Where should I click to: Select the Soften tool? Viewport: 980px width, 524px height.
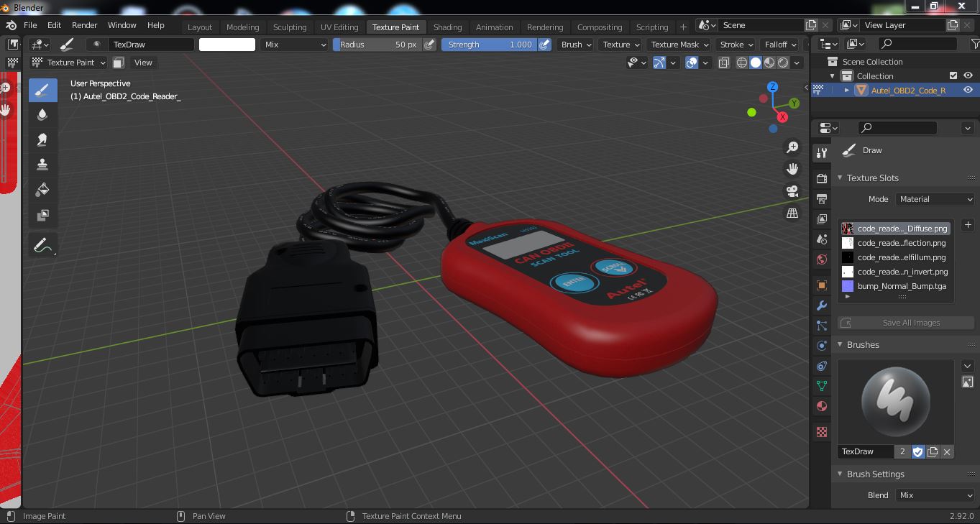point(42,115)
